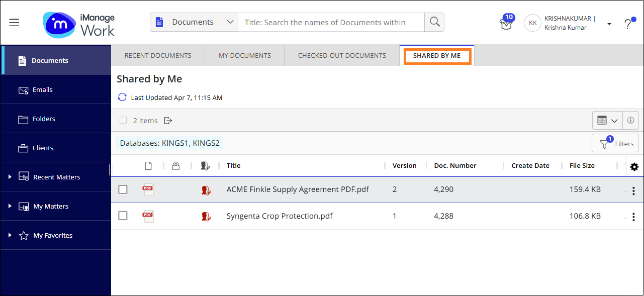This screenshot has height=296, width=644.
Task: Open the help question mark icon
Action: click(628, 24)
